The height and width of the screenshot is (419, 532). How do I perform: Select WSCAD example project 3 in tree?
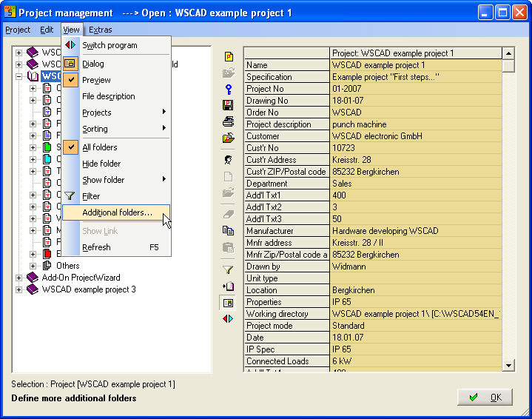(x=89, y=289)
